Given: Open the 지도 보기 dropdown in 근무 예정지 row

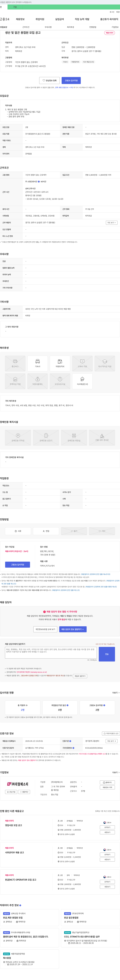Looking at the screenshot, I should click(x=112, y=223).
